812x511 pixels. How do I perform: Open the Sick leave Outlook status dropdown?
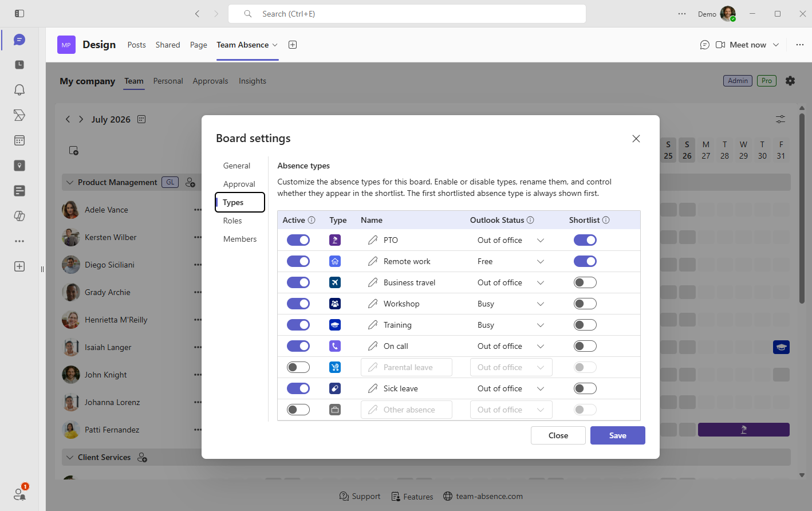pyautogui.click(x=511, y=388)
